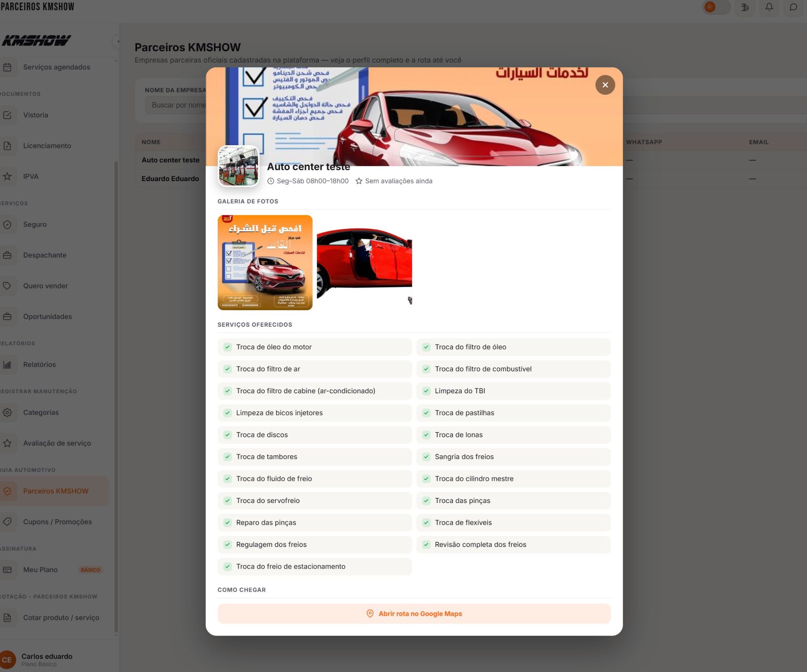Click the Licenciamento document icon
The width and height of the screenshot is (807, 672).
[7, 146]
